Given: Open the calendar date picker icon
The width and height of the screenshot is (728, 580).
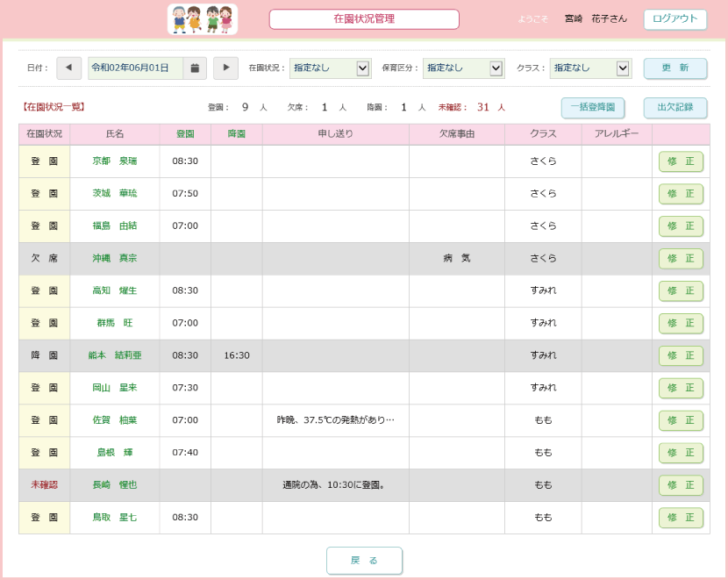Looking at the screenshot, I should click(x=195, y=68).
